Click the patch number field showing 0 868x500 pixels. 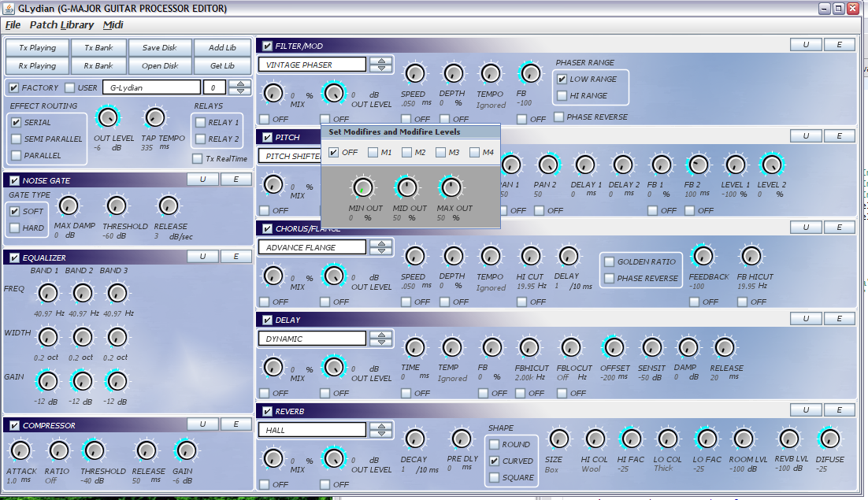pos(215,87)
